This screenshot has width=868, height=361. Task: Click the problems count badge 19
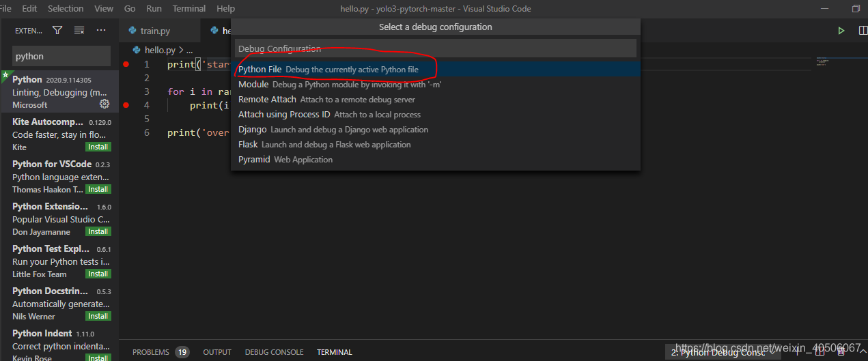tap(182, 352)
